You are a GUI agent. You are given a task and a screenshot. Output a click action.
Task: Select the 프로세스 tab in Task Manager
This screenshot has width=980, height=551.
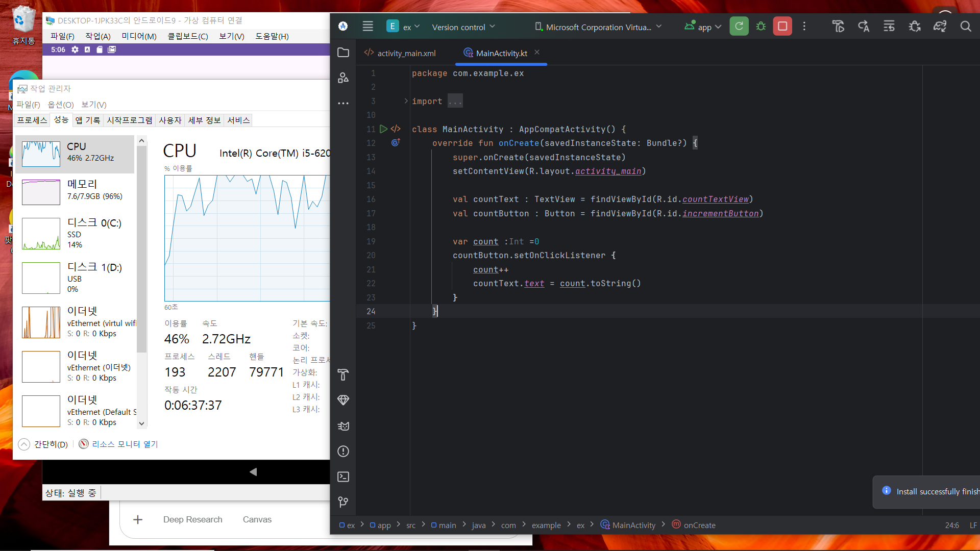[x=32, y=120]
